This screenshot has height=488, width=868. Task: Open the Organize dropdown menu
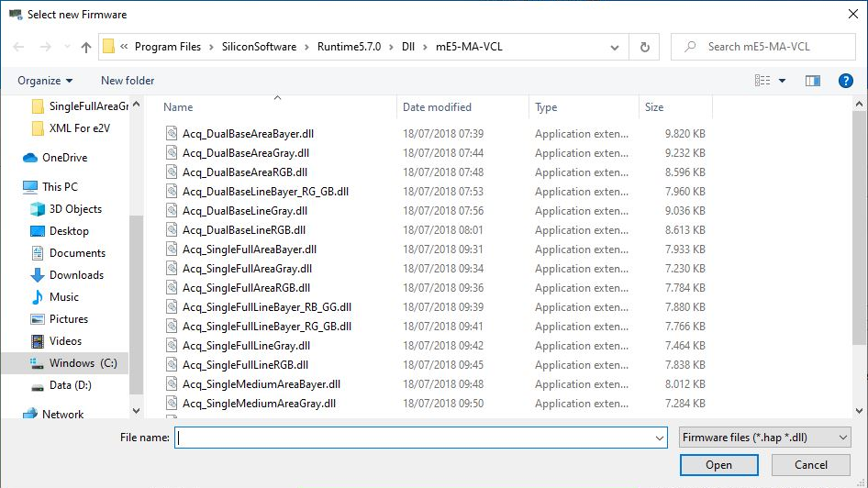[x=44, y=81]
